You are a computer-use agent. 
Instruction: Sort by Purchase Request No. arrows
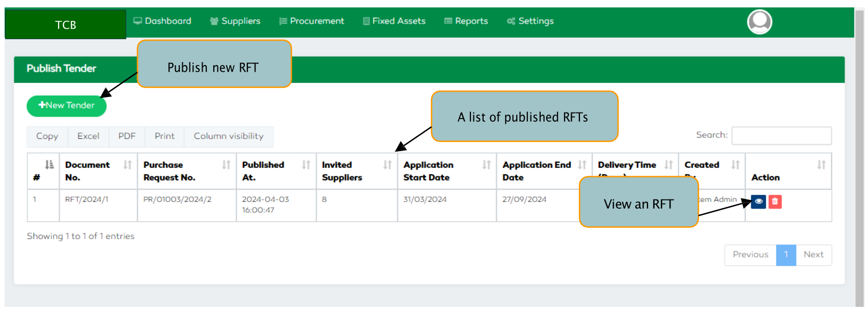pos(226,164)
